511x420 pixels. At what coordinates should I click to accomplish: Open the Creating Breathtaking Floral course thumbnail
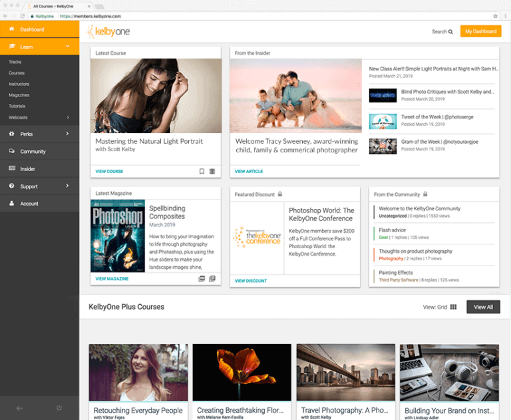point(242,372)
